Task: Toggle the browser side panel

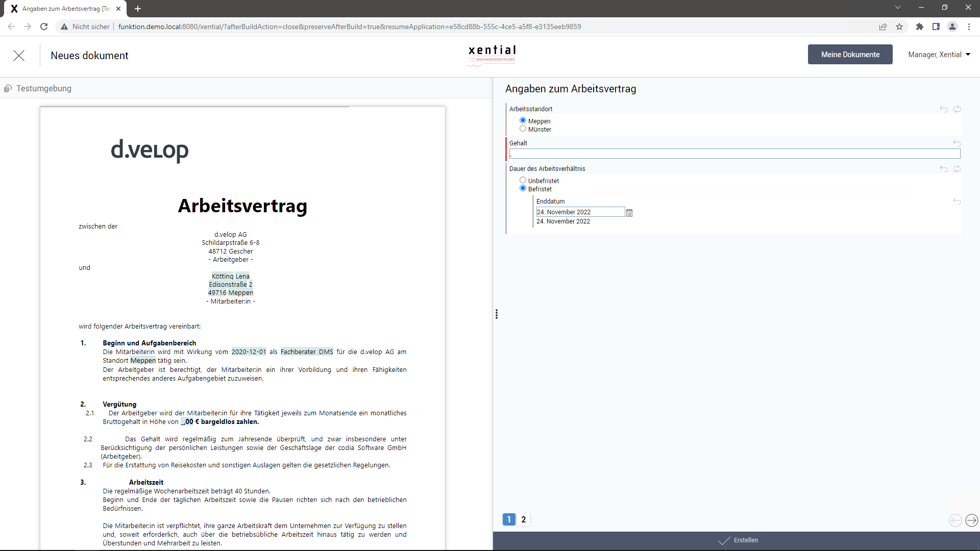Action: (x=936, y=27)
